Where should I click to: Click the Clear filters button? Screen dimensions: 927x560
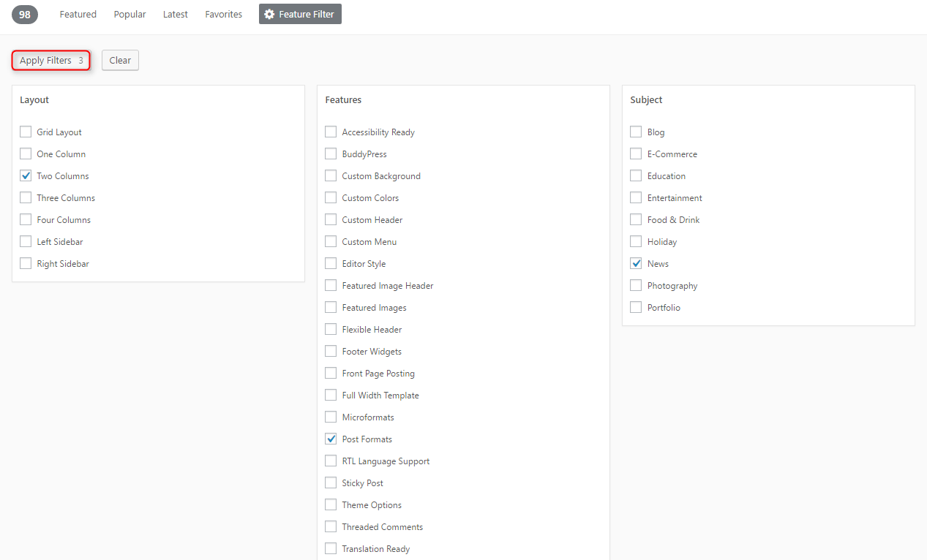tap(120, 60)
